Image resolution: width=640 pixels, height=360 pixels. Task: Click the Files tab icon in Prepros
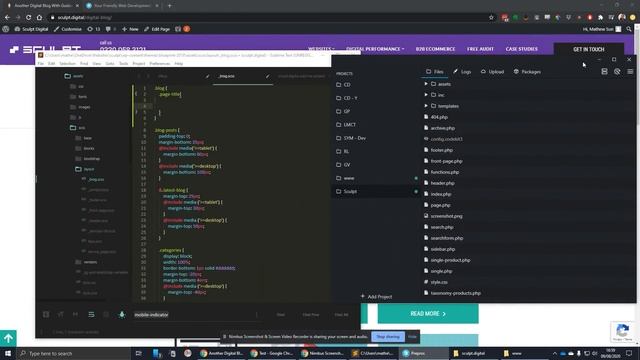429,71
